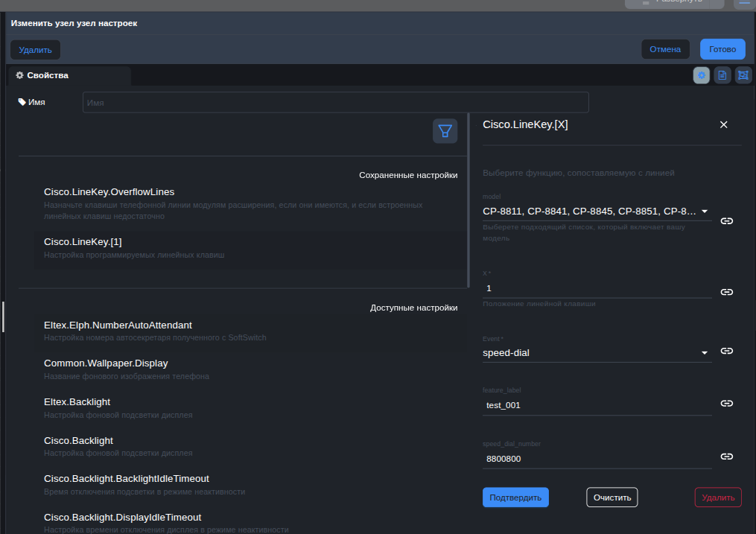Click the saved settings list scrollbar

click(x=468, y=200)
